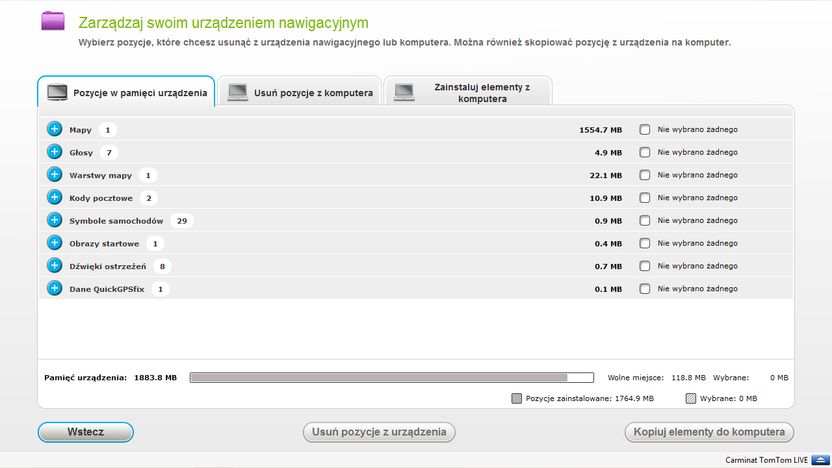Expand the Głosy category

(x=54, y=152)
